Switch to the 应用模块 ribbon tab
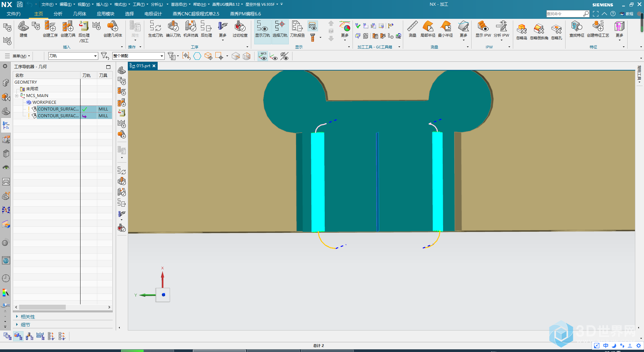This screenshot has width=644, height=352. 106,14
